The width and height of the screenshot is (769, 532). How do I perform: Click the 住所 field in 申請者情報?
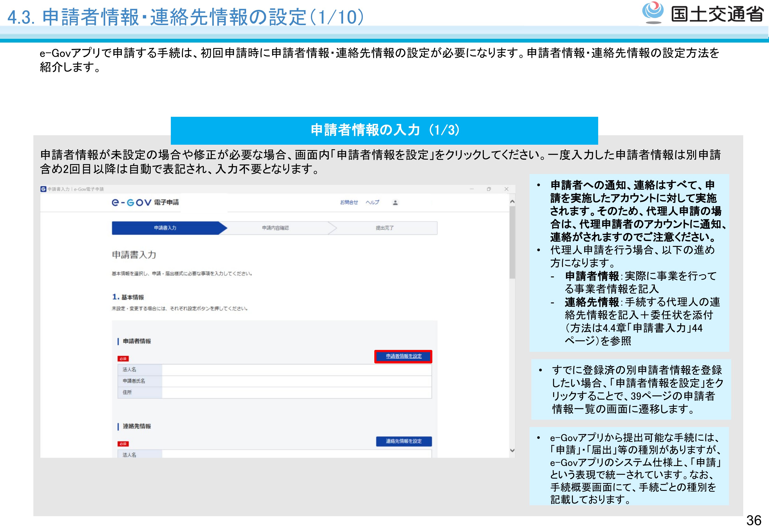[296, 392]
